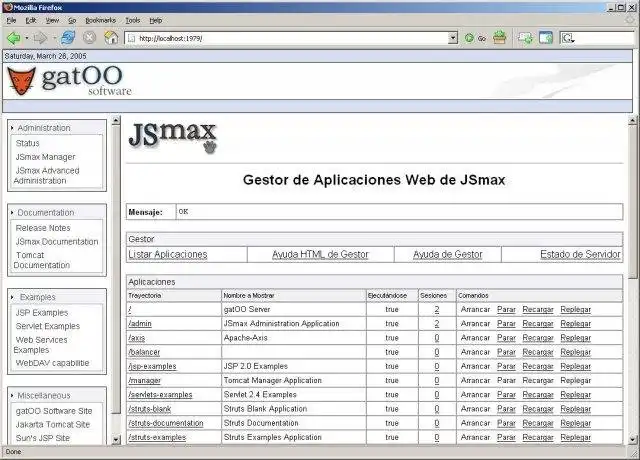Open the File menu

tap(11, 20)
